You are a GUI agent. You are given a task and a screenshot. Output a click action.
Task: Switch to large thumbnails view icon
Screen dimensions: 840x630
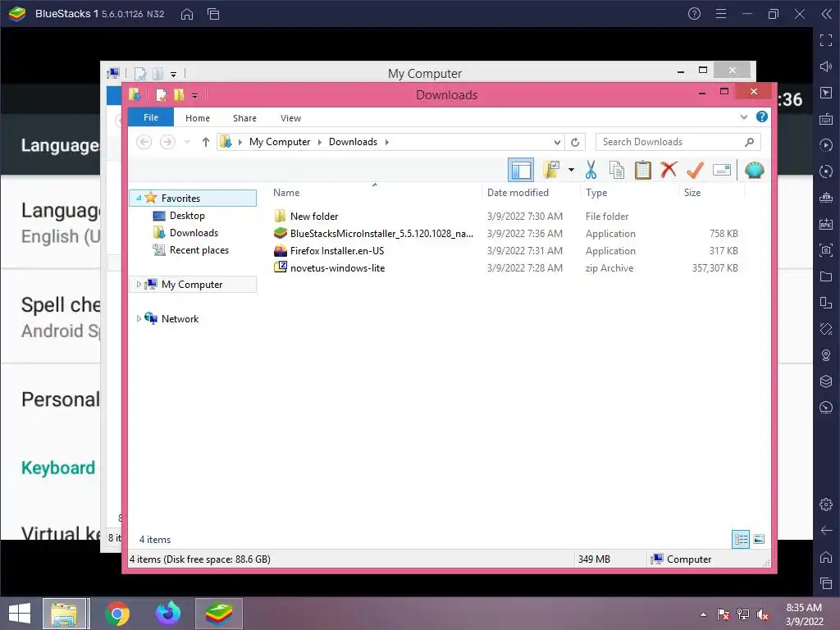pyautogui.click(x=759, y=539)
